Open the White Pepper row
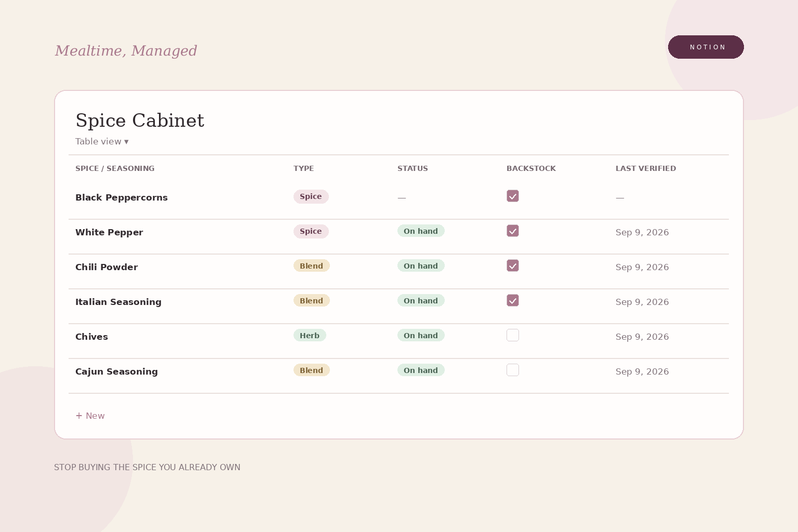 point(398,237)
